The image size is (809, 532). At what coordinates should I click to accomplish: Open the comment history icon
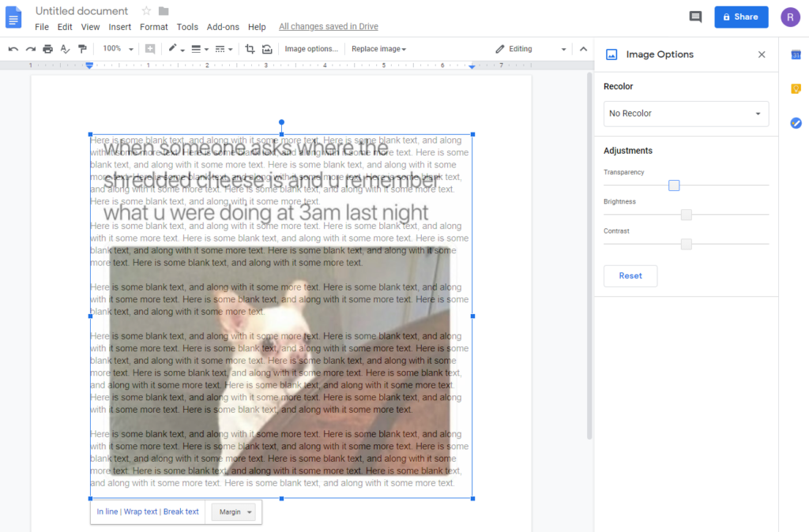point(695,17)
